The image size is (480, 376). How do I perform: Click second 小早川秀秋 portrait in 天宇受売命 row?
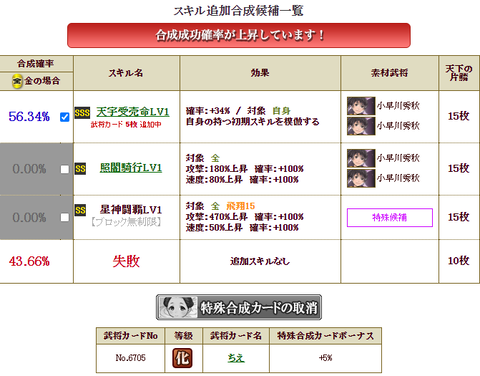[x=361, y=126]
